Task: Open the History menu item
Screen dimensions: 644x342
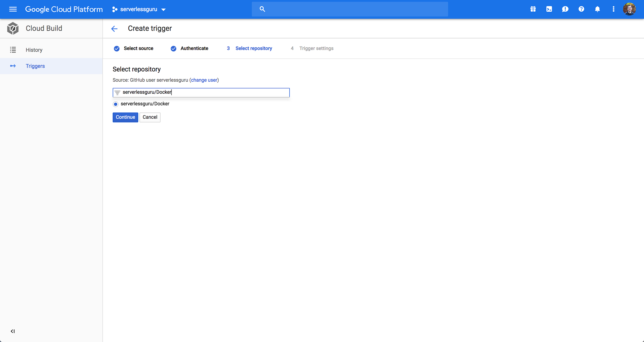Action: [34, 50]
